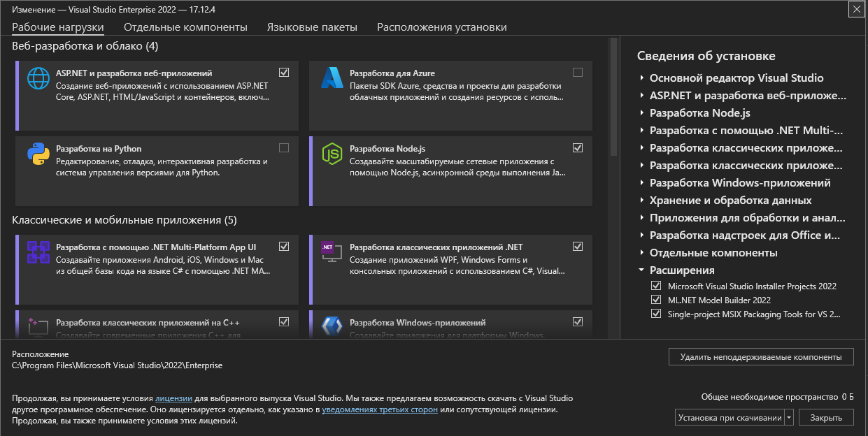Check the Разработка на Python workload

click(284, 148)
